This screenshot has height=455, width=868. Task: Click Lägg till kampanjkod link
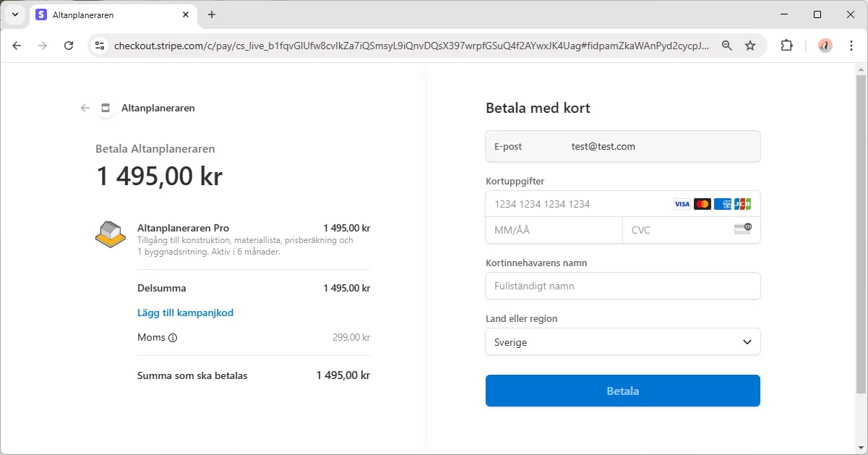[185, 312]
